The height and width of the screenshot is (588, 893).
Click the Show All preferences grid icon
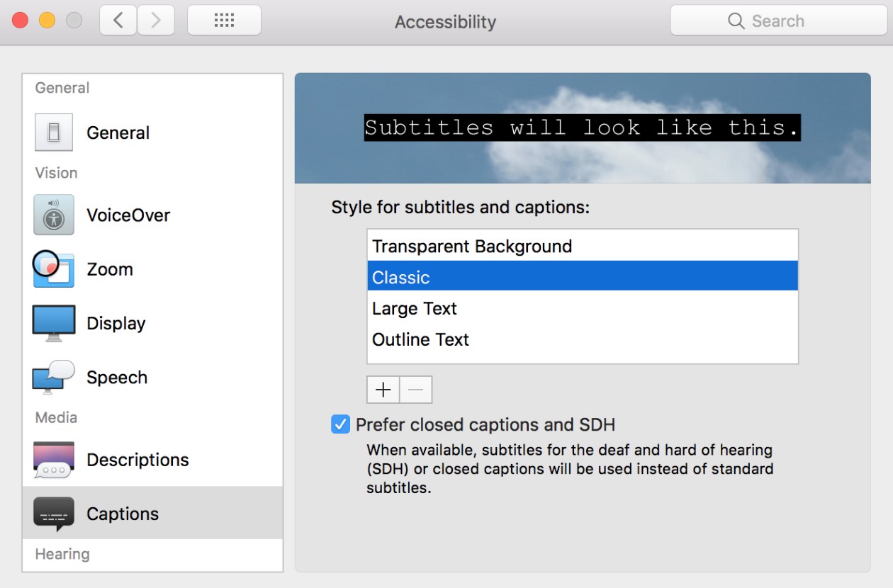coord(224,20)
